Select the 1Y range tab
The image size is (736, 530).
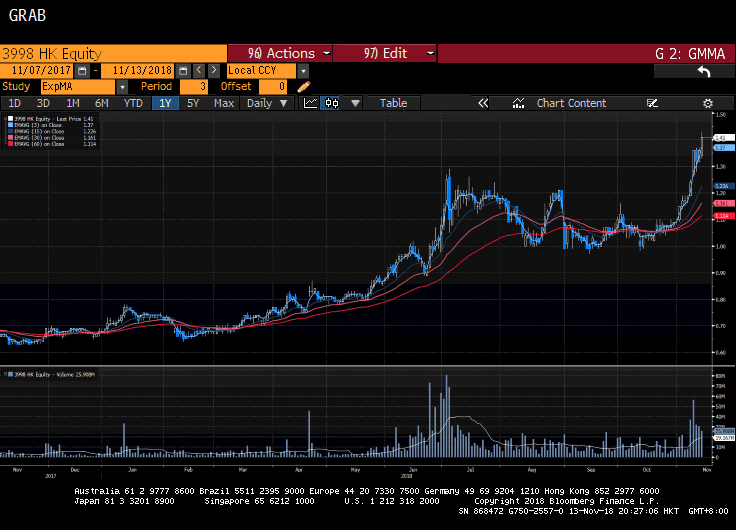point(165,103)
